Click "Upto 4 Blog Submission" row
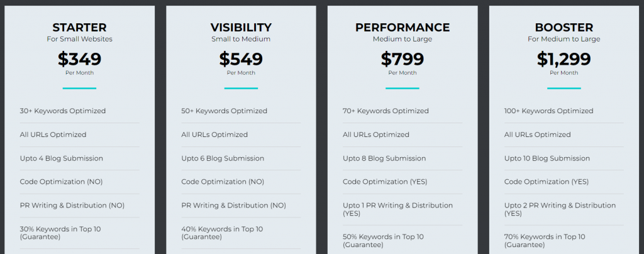Screen dimensions: 644x254 pos(62,158)
